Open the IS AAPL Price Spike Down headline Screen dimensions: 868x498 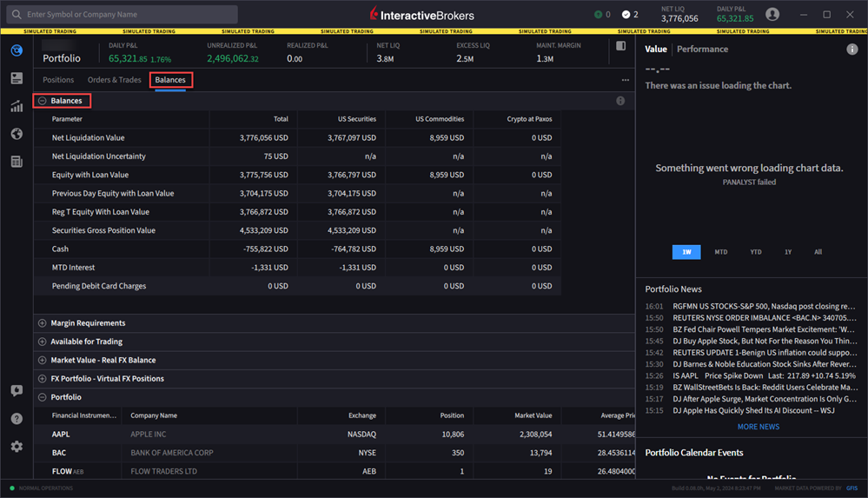[x=764, y=375]
